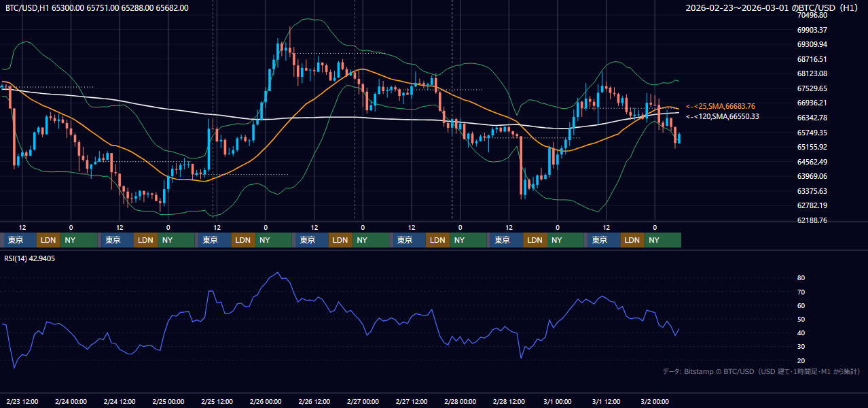Click RSI scale value 30

[x=801, y=347]
